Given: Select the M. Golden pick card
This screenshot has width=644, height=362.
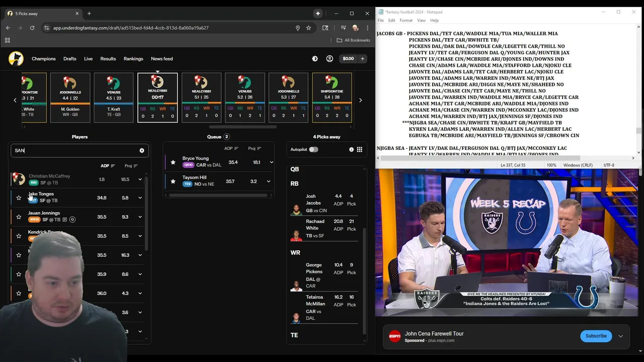Looking at the screenshot, I should [69, 98].
